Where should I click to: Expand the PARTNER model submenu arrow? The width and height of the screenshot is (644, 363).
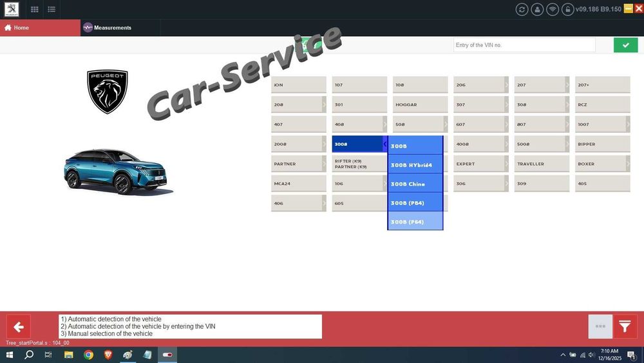pyautogui.click(x=324, y=164)
